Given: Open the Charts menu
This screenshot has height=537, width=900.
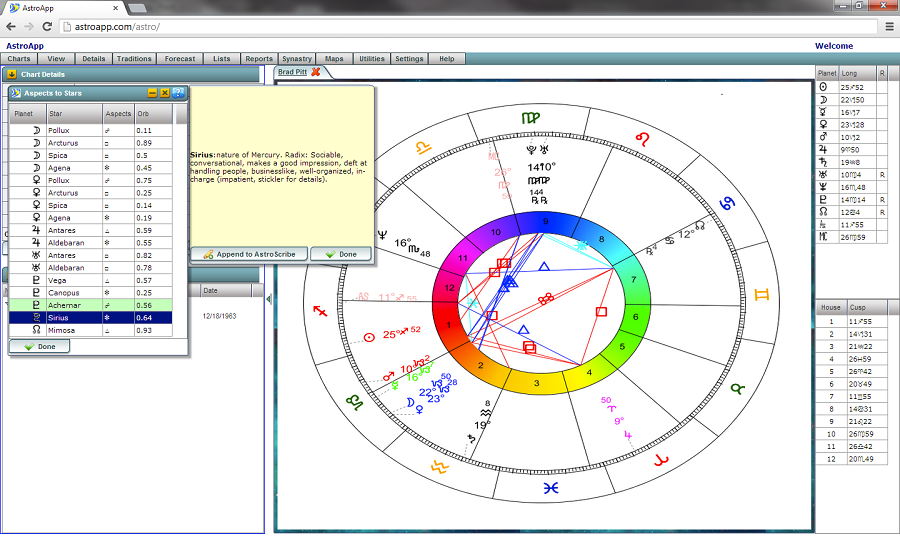Looking at the screenshot, I should pos(19,59).
